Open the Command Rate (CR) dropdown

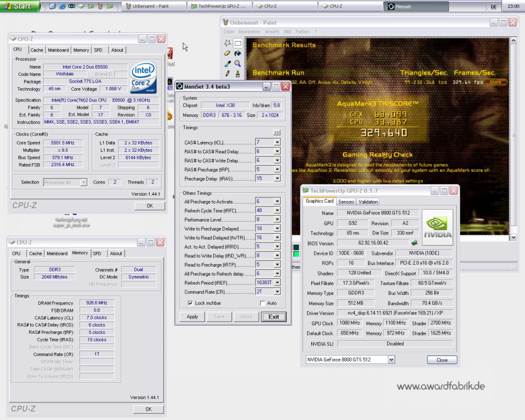click(x=277, y=292)
